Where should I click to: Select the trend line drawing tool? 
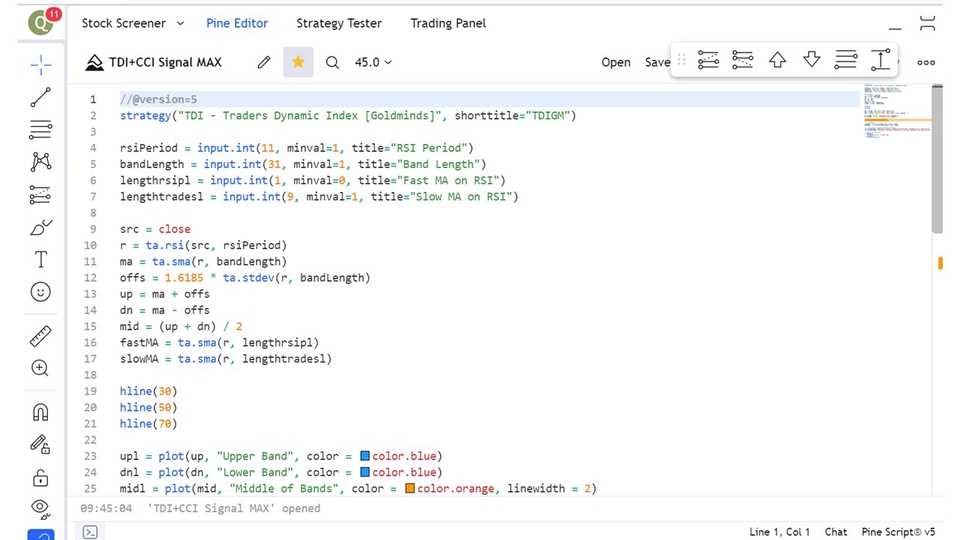click(x=41, y=97)
